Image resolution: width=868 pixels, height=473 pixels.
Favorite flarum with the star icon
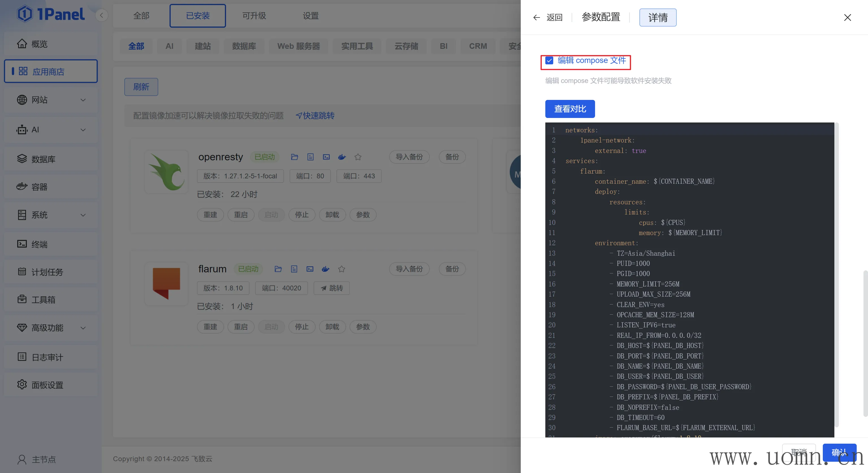[x=341, y=269]
